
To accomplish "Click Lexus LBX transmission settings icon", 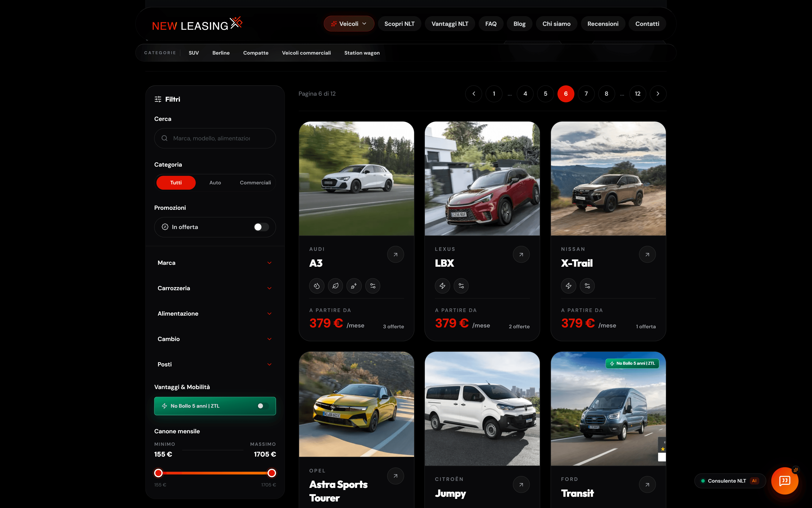I will (x=461, y=286).
